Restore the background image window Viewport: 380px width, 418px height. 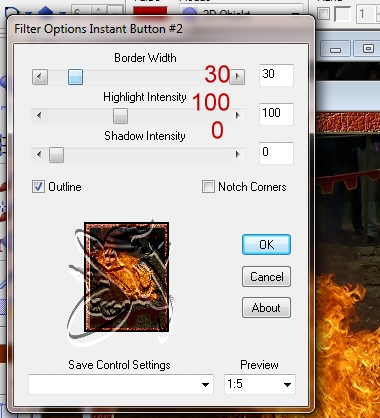(368, 49)
